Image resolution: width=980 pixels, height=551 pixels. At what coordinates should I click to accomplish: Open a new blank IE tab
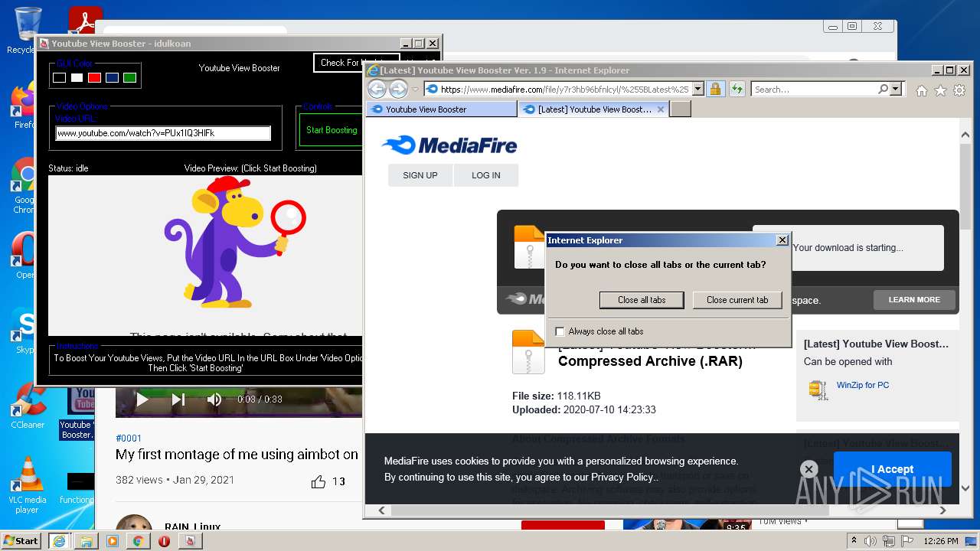click(x=681, y=109)
